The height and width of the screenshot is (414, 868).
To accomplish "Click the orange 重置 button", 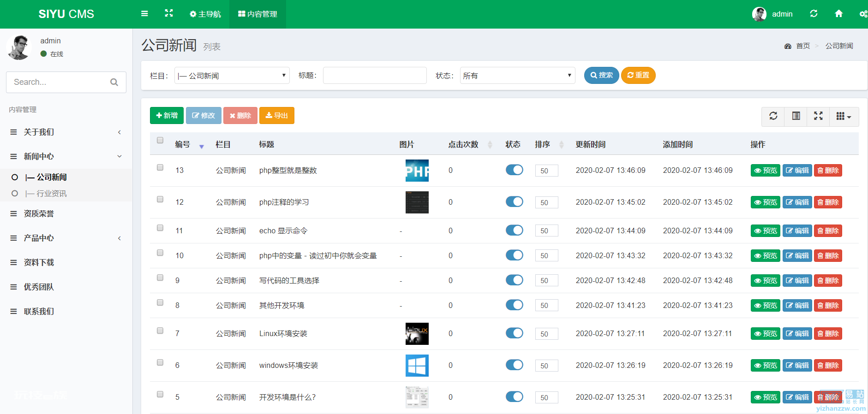I will click(x=638, y=75).
